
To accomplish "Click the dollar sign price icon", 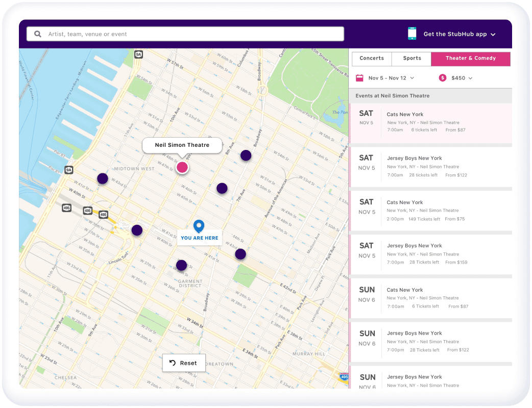I will coord(443,78).
